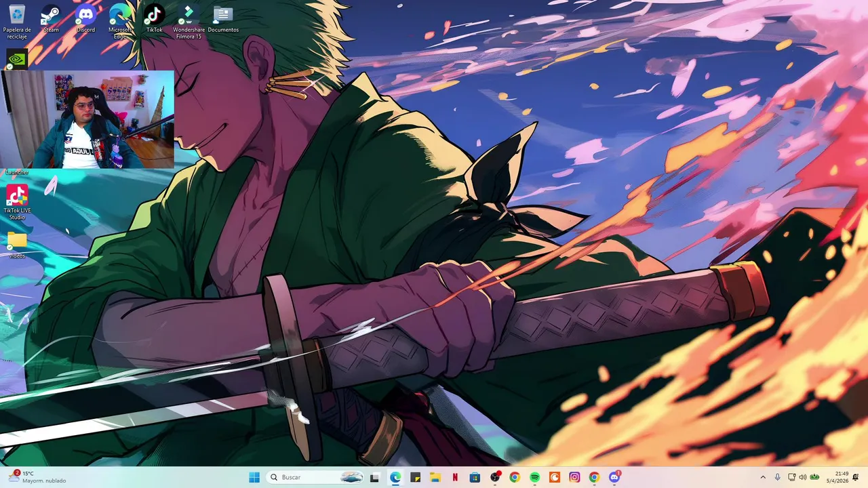Select the NVIDIA desktop icon
The image size is (868, 488).
coord(17,59)
